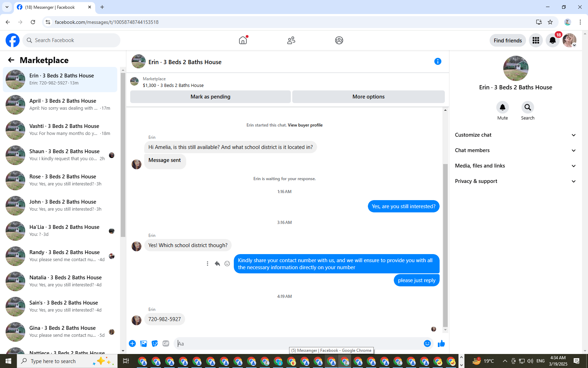Bookmark this page with the star icon
This screenshot has height=368, width=588.
tap(550, 22)
